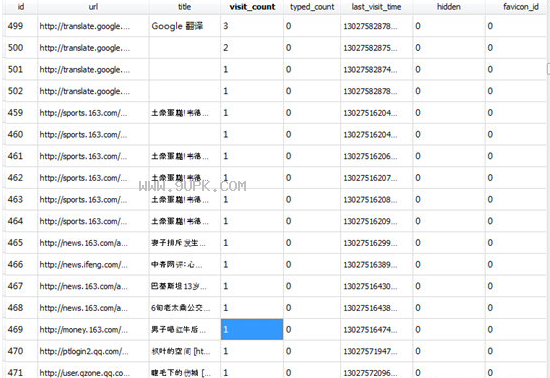550x378 pixels.
Task: Select last_visit_time cell in row 459
Action: click(x=376, y=113)
